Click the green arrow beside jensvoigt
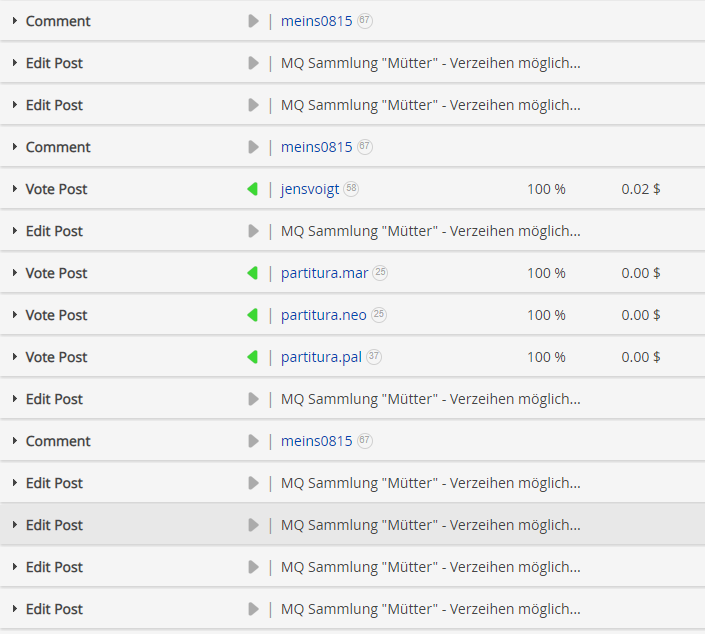This screenshot has width=705, height=634. pyautogui.click(x=253, y=189)
